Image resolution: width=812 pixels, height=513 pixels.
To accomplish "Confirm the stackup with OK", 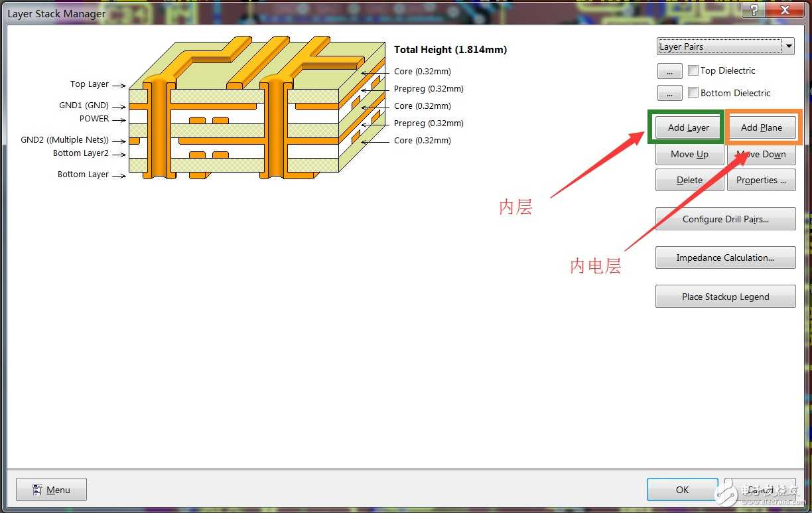I will coord(682,490).
